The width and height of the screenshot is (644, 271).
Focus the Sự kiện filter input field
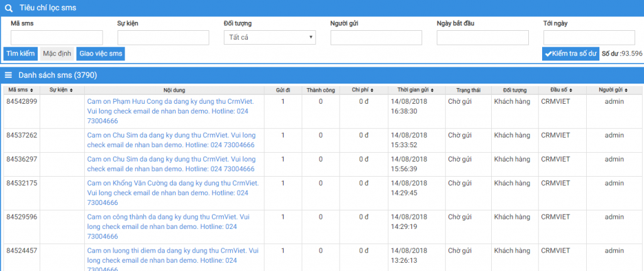click(164, 37)
